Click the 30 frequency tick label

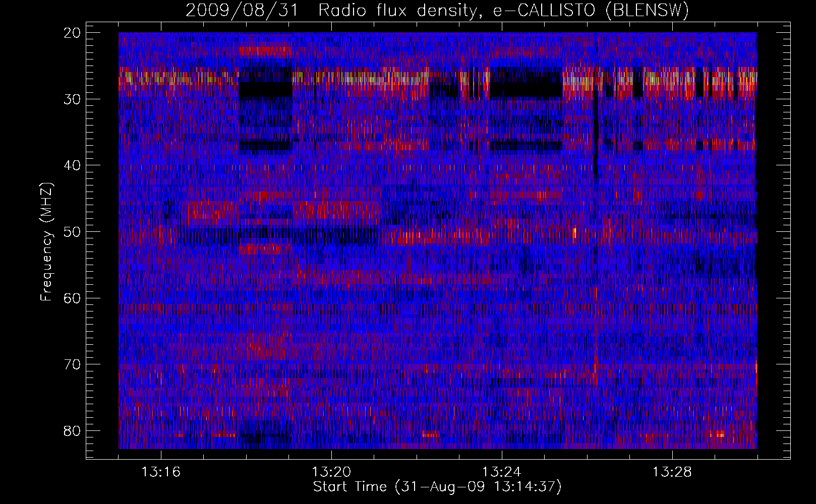[x=73, y=99]
